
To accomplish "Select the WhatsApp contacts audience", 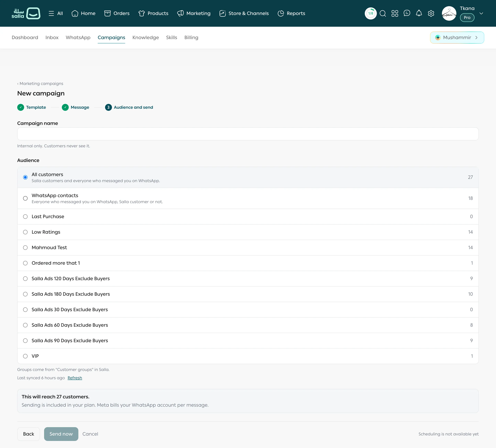I will coord(248,198).
